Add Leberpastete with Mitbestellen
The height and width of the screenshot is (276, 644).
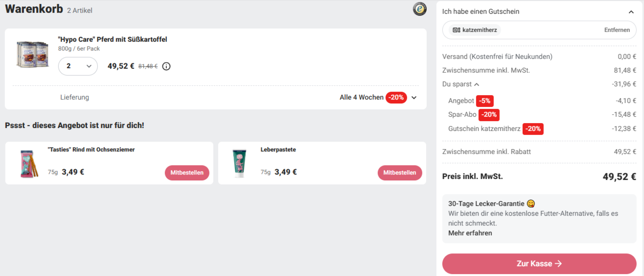(x=400, y=173)
